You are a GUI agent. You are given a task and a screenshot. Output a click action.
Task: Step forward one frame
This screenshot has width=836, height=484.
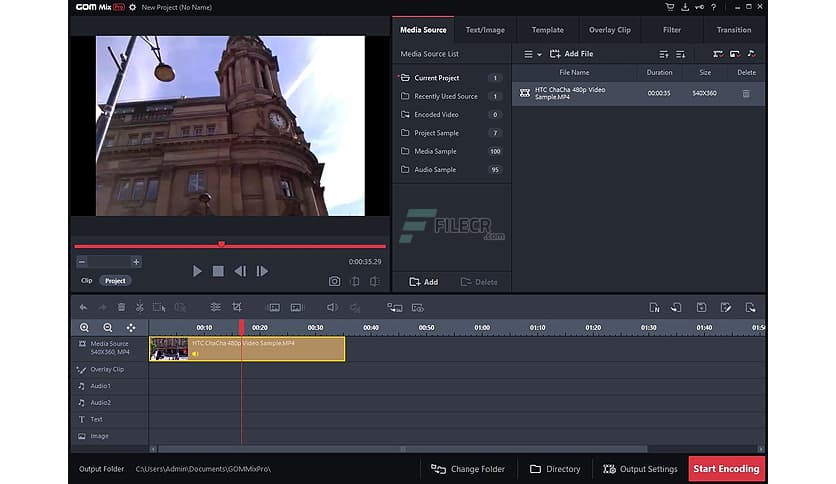262,271
